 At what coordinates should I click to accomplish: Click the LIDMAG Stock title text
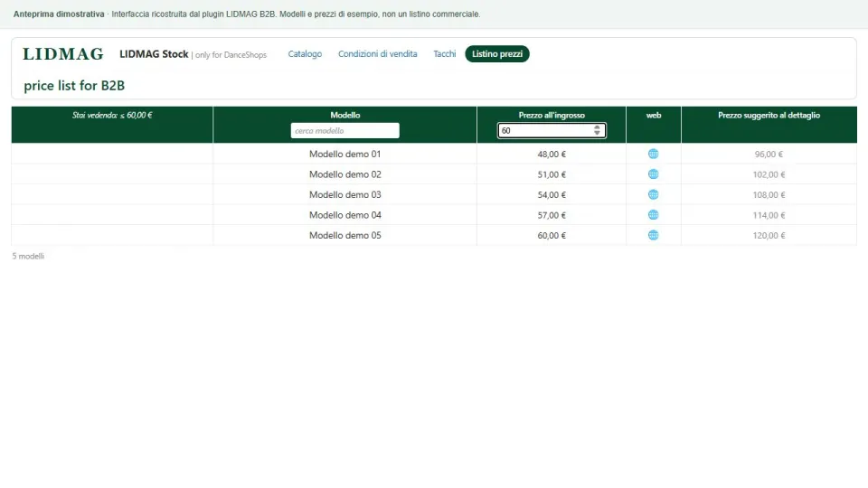pyautogui.click(x=154, y=54)
